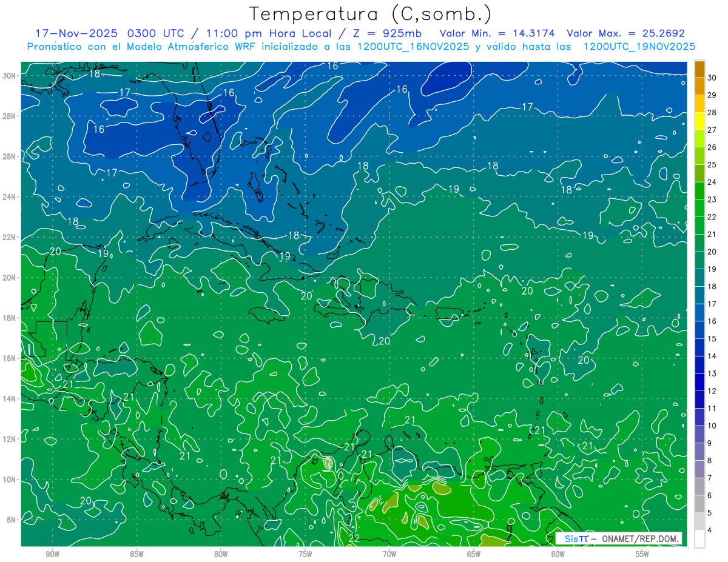Click the "29" label on the color scale
The width and height of the screenshot is (728, 562).
click(712, 95)
